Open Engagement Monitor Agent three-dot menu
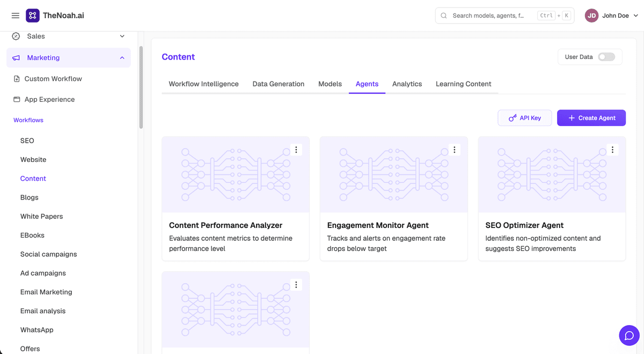The image size is (644, 354). point(455,150)
